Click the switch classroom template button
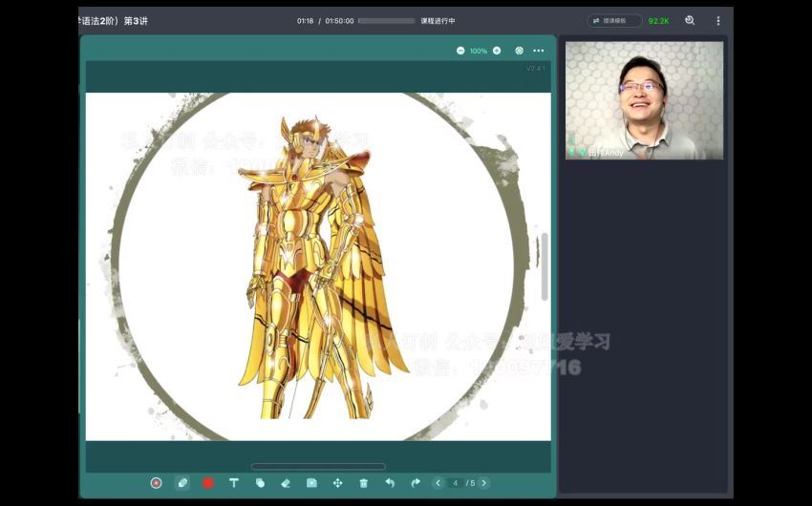812x506 pixels. [614, 21]
